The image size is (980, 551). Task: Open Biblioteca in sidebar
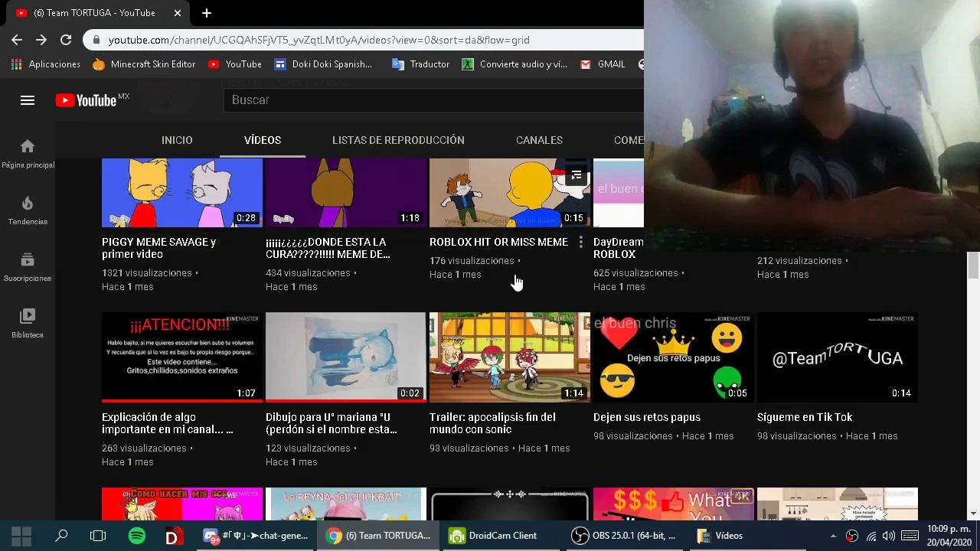[x=28, y=323]
